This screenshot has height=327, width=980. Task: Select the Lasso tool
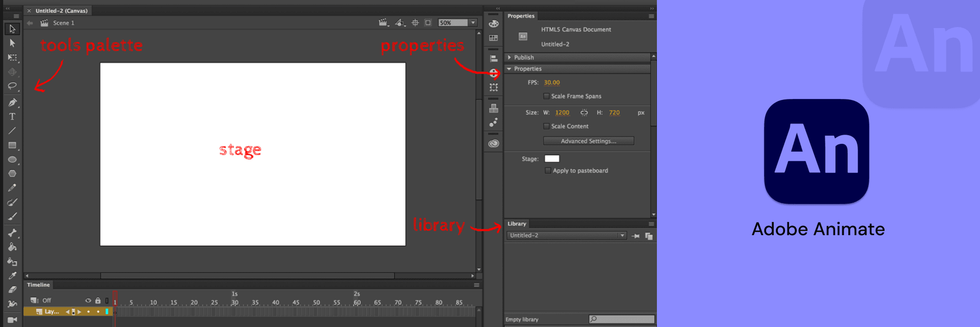coord(12,86)
